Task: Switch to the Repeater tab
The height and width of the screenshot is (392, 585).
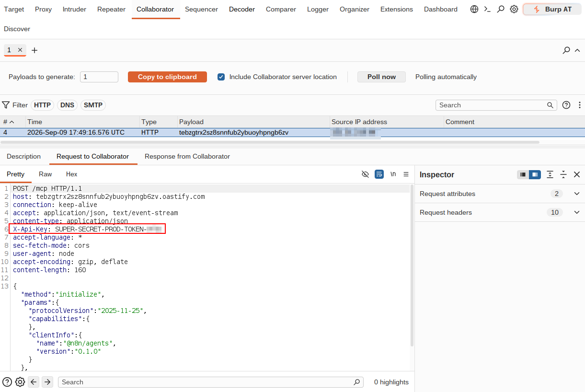Action: pyautogui.click(x=111, y=9)
